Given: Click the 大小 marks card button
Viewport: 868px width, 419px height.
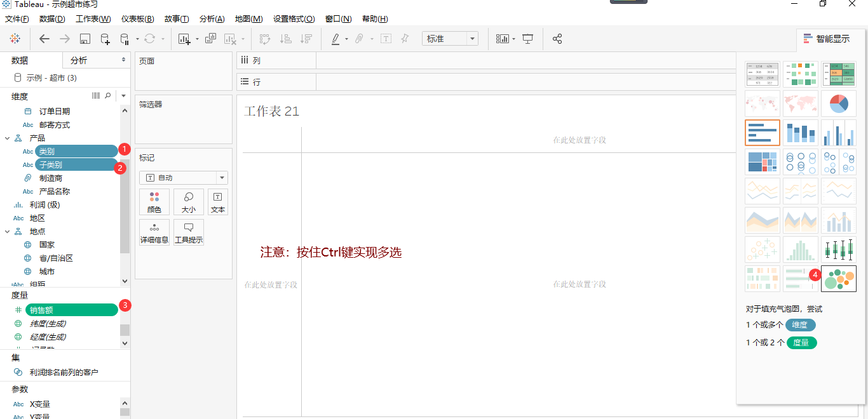Looking at the screenshot, I should coord(189,202).
